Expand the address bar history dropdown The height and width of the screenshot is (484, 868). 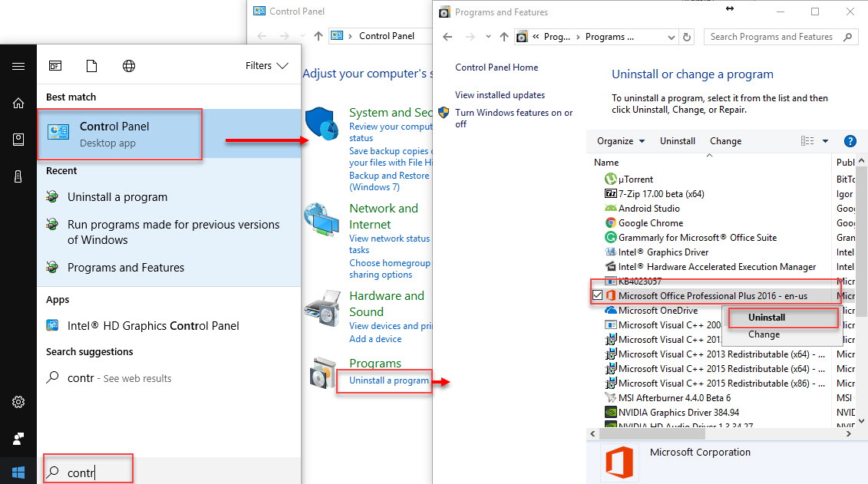point(672,37)
